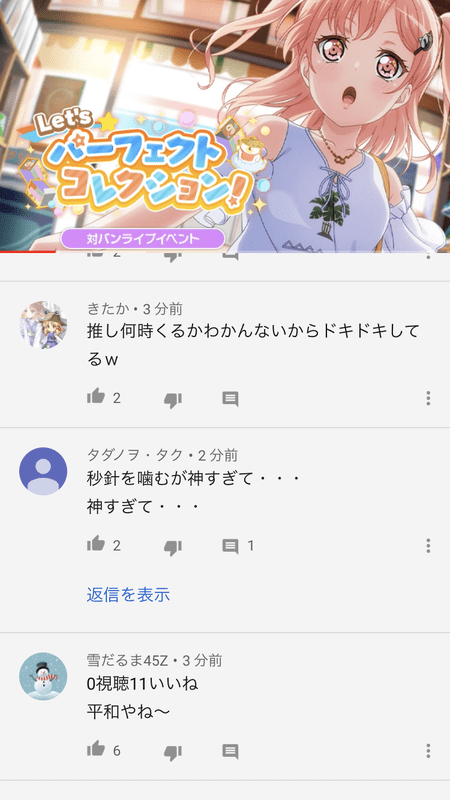This screenshot has width=450, height=800.
Task: Open replies icon on タダノヲ・タク's comment
Action: 231,546
